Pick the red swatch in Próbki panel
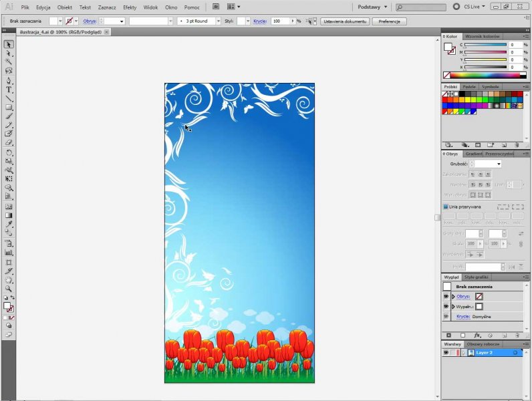Screen dimensions: 532x401 click(446, 100)
